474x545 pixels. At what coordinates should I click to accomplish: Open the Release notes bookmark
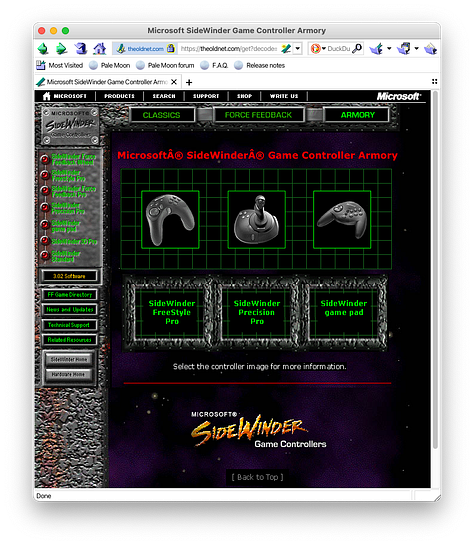point(260,65)
